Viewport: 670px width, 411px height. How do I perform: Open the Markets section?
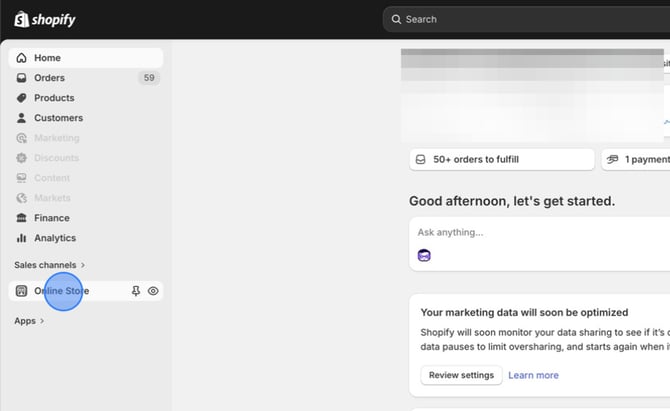(x=85, y=198)
